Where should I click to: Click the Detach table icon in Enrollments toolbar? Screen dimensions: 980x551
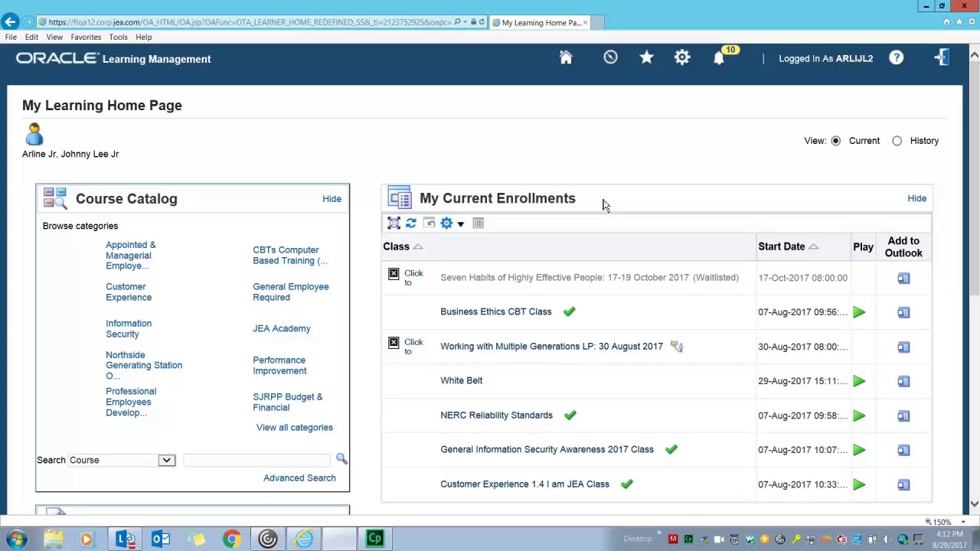click(x=394, y=223)
